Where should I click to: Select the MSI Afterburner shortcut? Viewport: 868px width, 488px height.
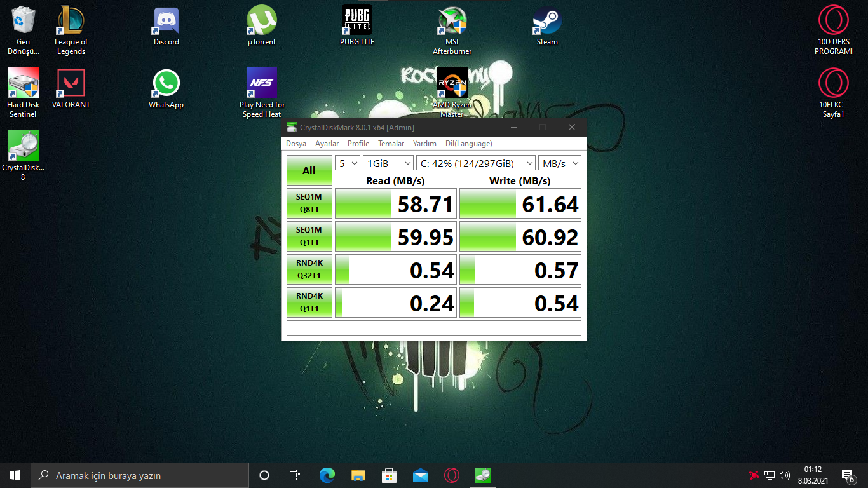click(x=452, y=30)
